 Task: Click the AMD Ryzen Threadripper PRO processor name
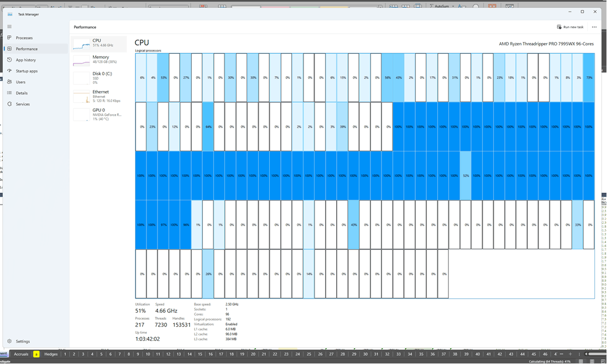pos(546,44)
